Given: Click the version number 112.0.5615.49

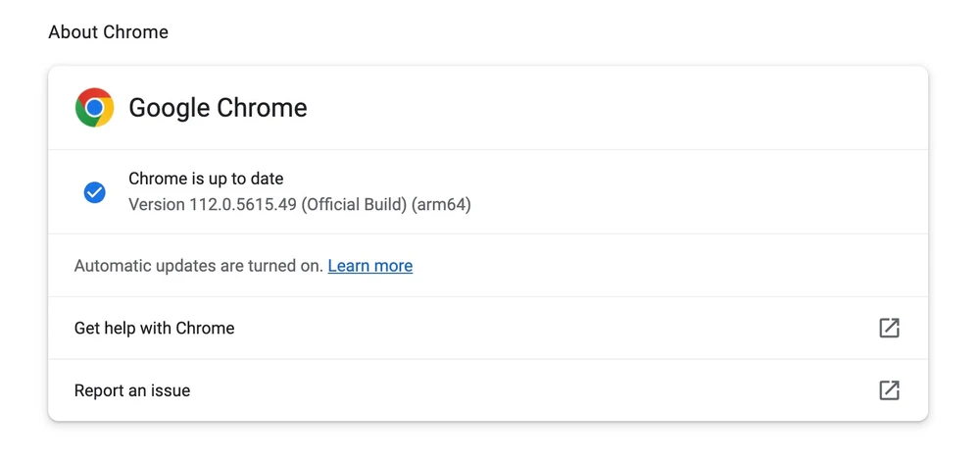Looking at the screenshot, I should (243, 205).
